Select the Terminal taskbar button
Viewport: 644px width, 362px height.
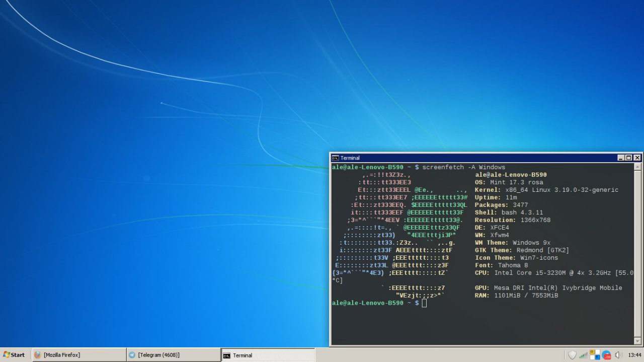pyautogui.click(x=268, y=355)
